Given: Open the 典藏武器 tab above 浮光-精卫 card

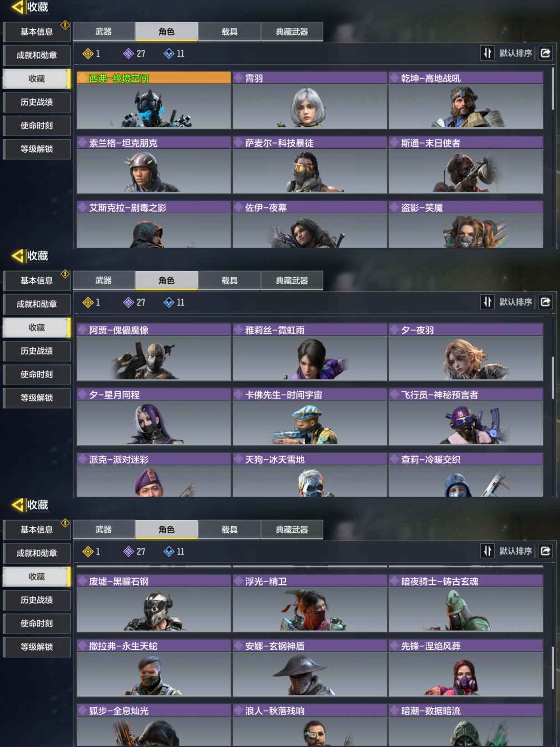Looking at the screenshot, I should coord(292,529).
